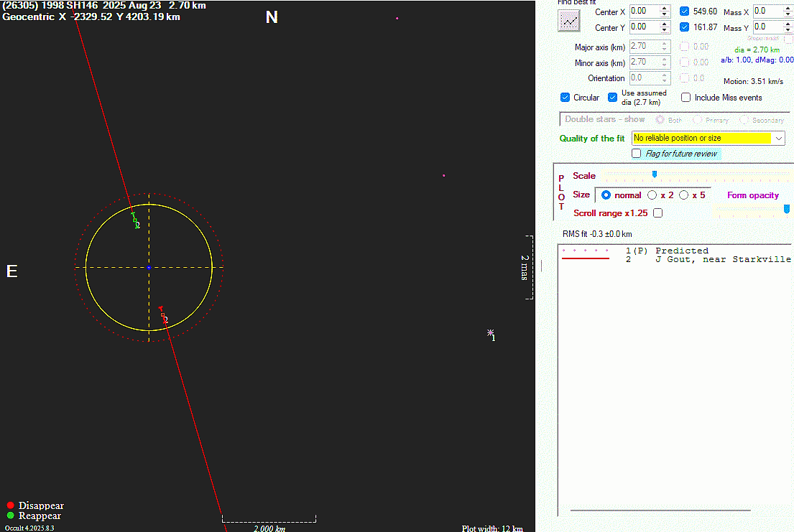Click the Major axis (km) field
The image size is (794, 532).
[650, 47]
